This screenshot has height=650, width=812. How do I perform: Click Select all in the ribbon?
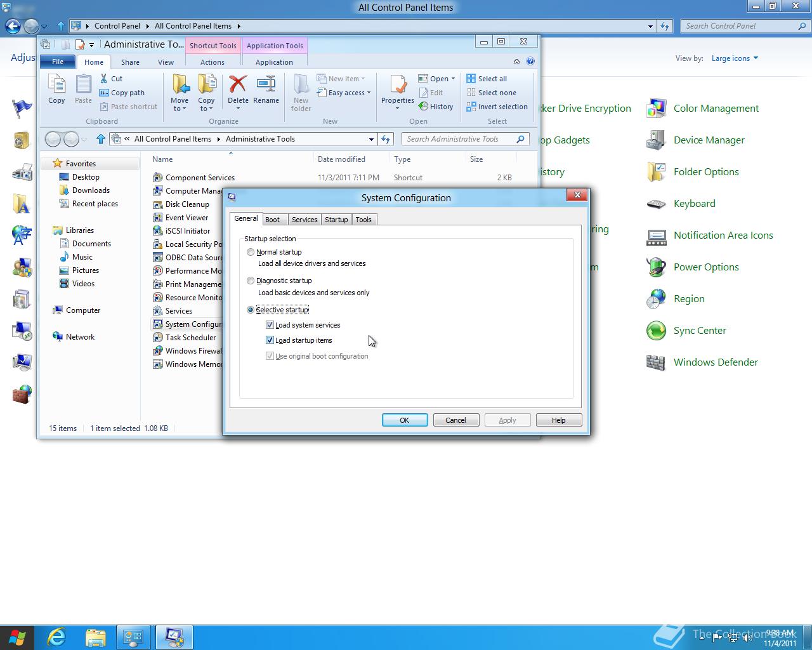tap(487, 79)
